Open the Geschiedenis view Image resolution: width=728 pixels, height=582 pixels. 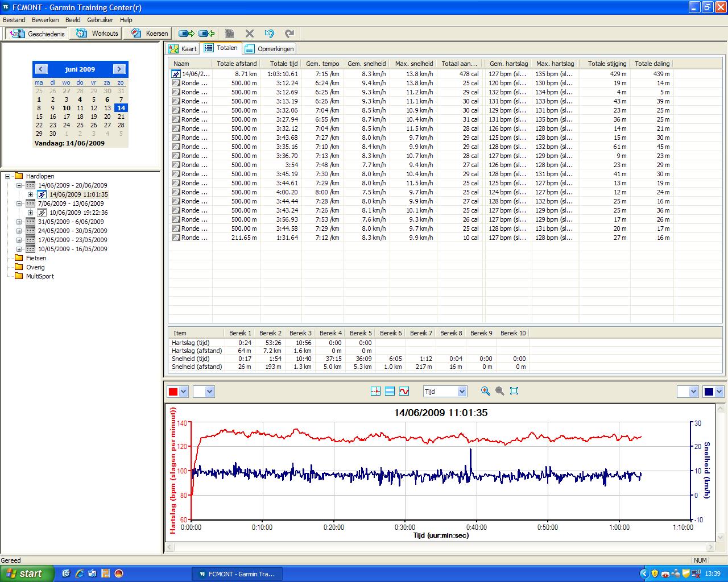click(38, 34)
